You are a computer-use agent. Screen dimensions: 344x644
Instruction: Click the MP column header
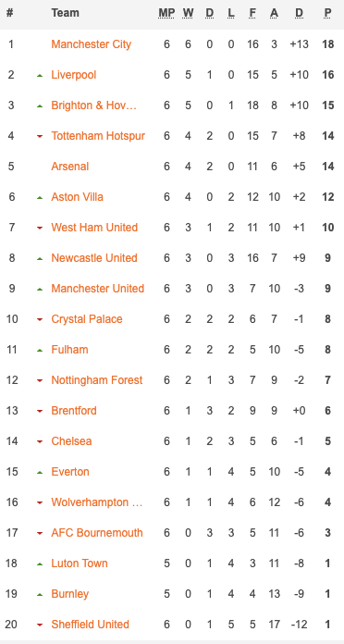pos(166,13)
